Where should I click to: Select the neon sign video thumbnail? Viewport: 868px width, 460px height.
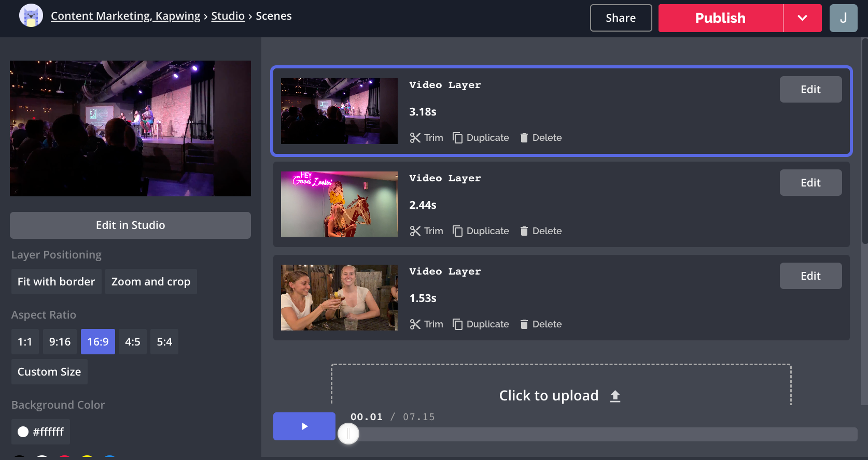(x=339, y=205)
